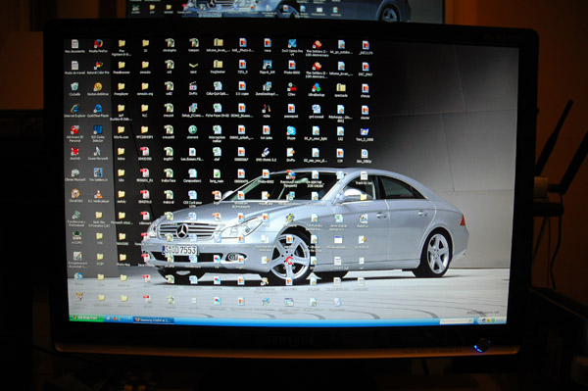
Task: Select the CloneDVD2 desktop icon
Action: tap(75, 194)
